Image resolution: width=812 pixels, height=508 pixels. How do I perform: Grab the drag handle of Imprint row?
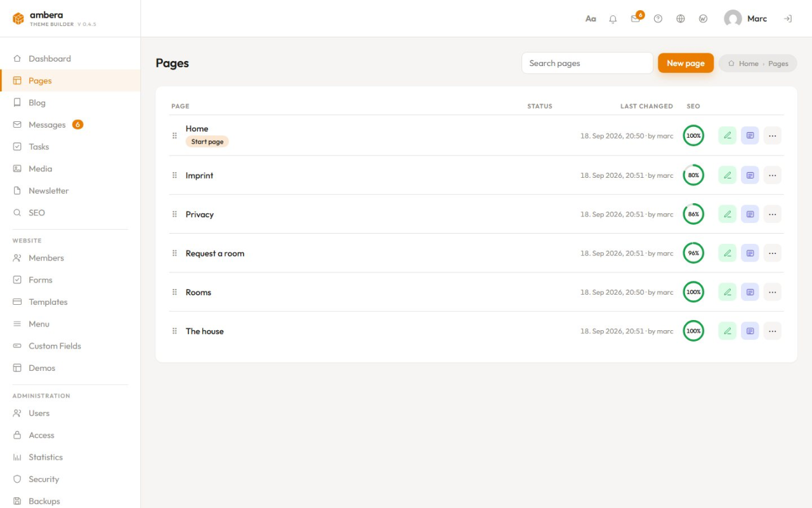(x=174, y=175)
